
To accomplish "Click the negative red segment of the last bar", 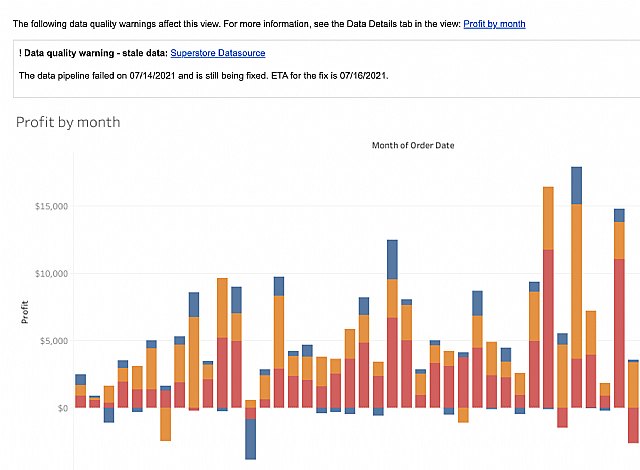I will click(633, 425).
